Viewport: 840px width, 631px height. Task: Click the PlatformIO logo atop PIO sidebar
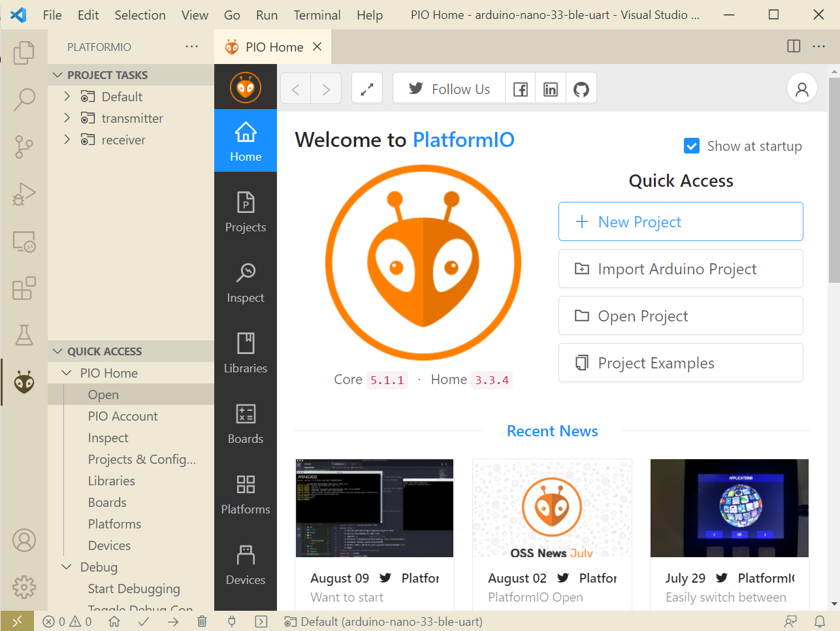246,88
